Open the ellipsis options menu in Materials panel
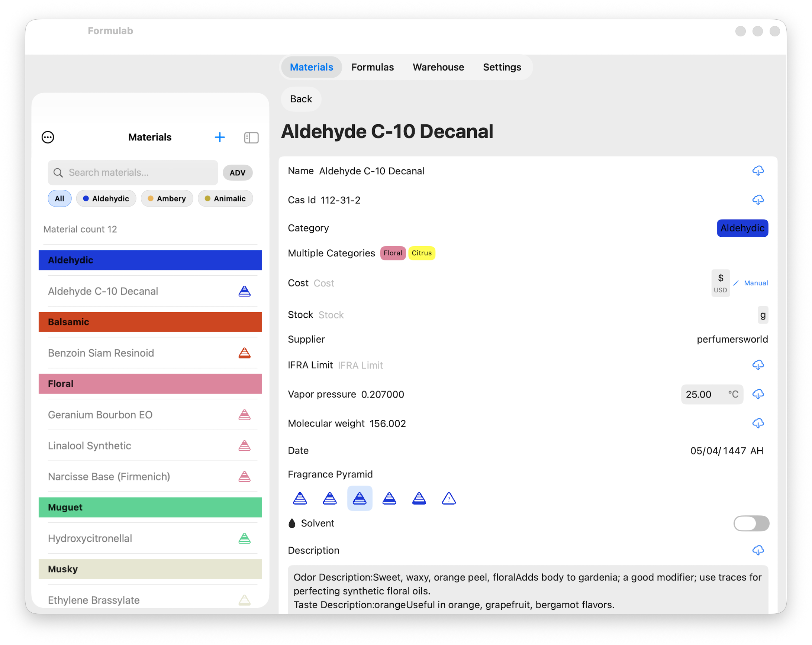 coord(48,137)
